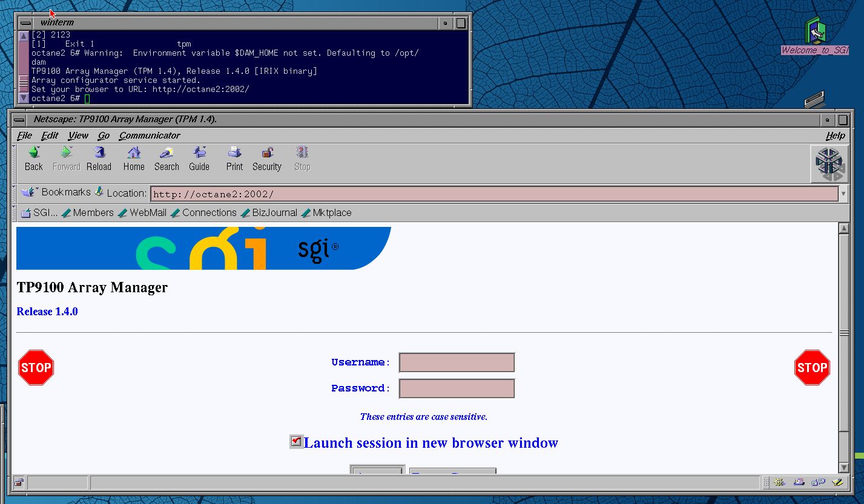Image resolution: width=864 pixels, height=504 pixels.
Task: Open the Members bookmark
Action: click(x=88, y=213)
